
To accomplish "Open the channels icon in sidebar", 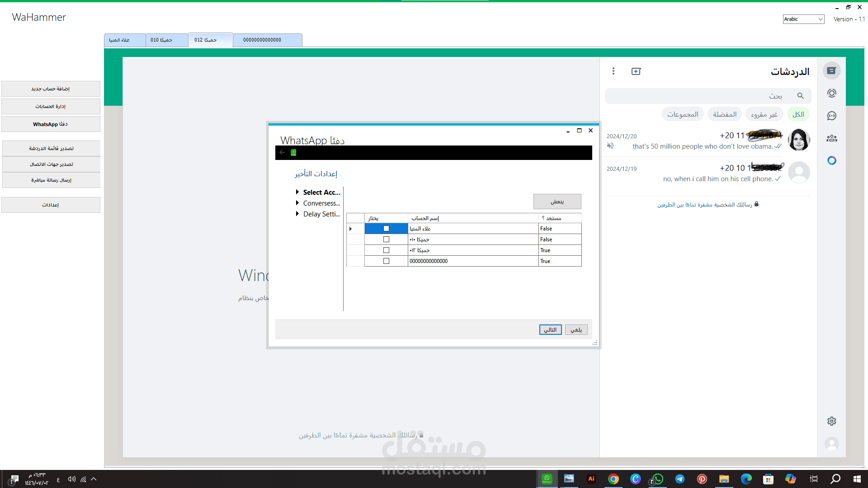I will tap(831, 116).
